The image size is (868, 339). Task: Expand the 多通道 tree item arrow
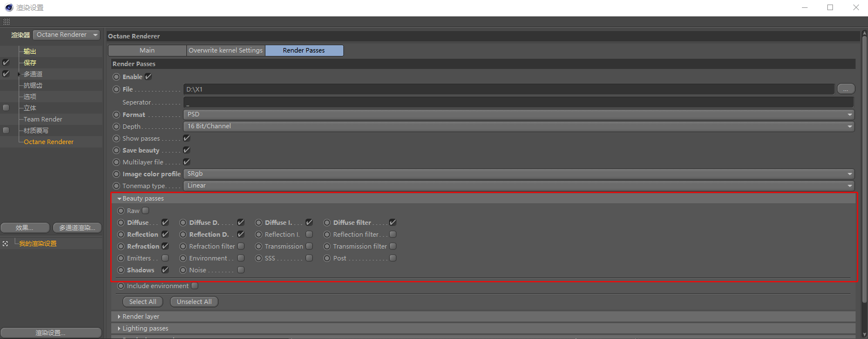tap(19, 74)
